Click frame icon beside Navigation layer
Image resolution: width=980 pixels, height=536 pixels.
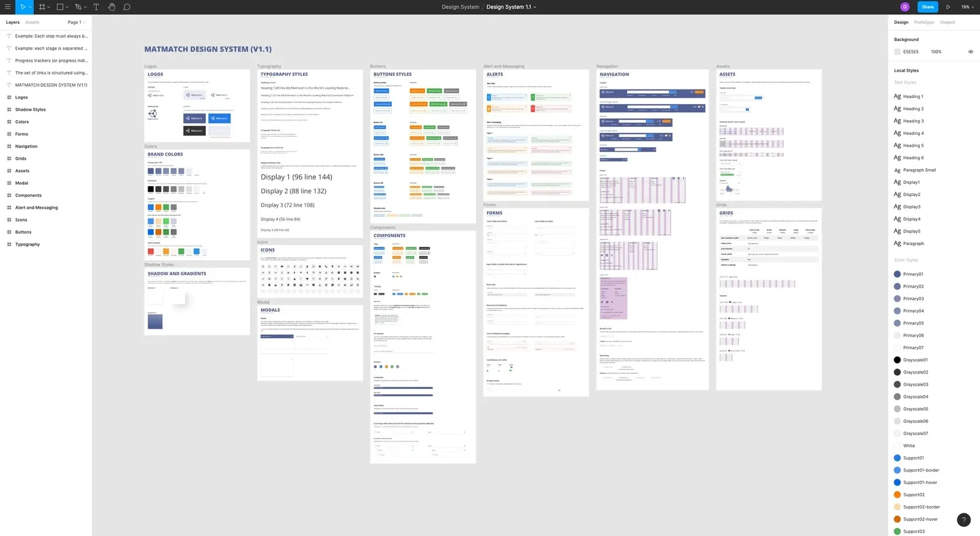[9, 146]
